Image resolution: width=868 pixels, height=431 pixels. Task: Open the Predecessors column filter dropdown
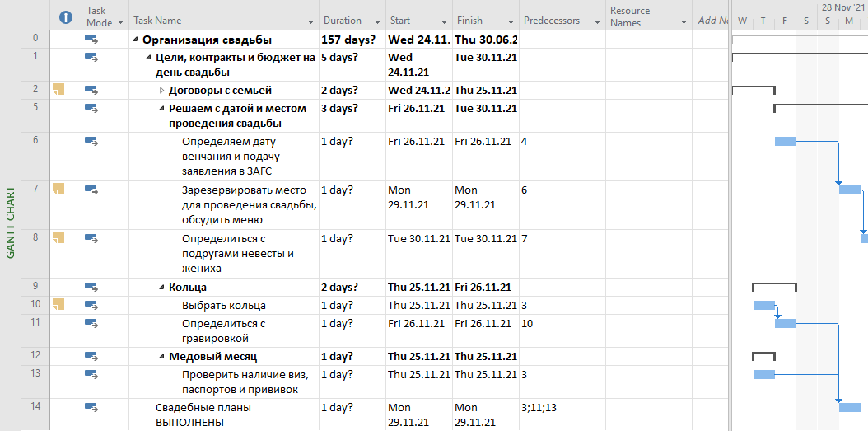pos(597,21)
